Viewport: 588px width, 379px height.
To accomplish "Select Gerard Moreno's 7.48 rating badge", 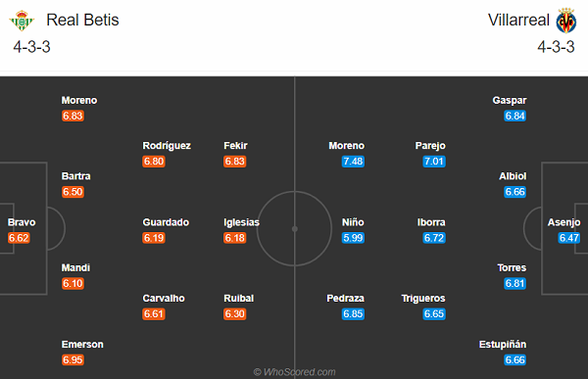I will 353,162.
